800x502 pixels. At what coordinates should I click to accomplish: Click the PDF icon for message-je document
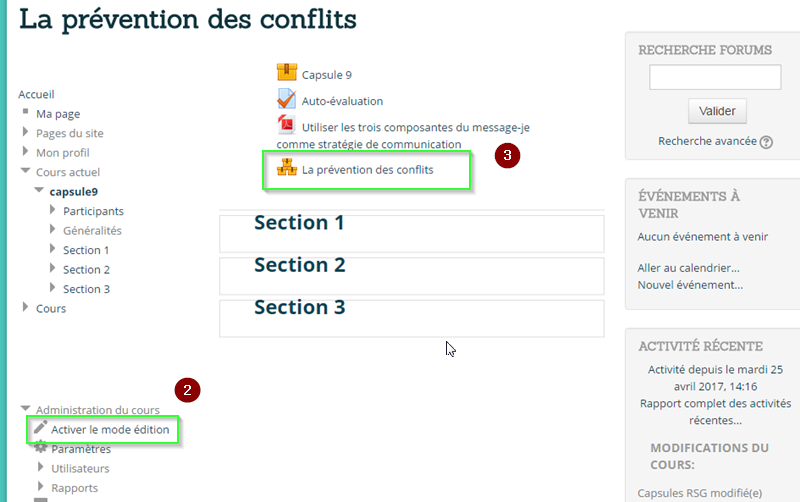[287, 125]
